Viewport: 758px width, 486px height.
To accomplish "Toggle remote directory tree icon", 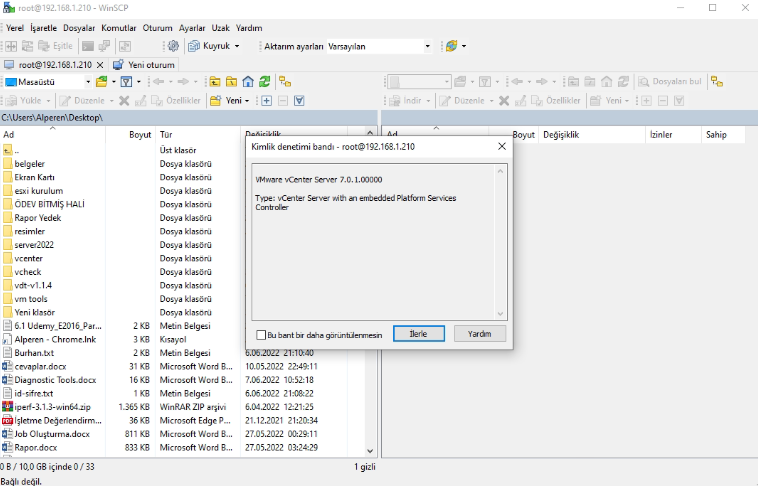I will 717,82.
